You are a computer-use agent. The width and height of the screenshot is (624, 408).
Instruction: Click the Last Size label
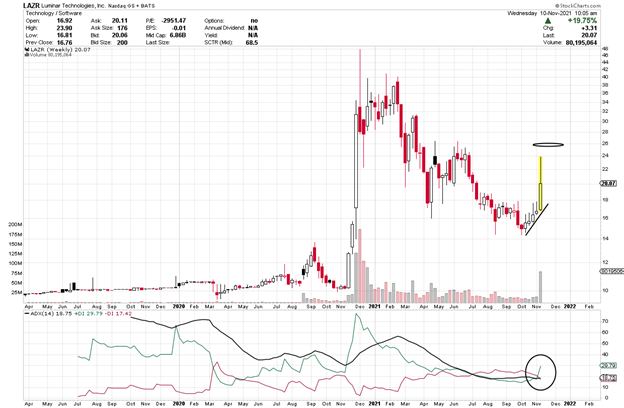[157, 42]
